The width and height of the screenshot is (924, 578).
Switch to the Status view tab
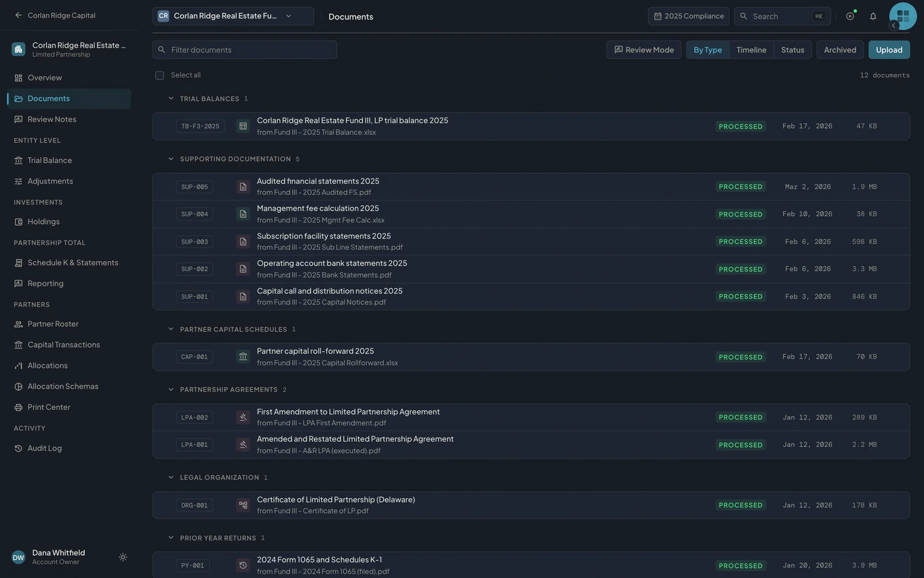[792, 50]
